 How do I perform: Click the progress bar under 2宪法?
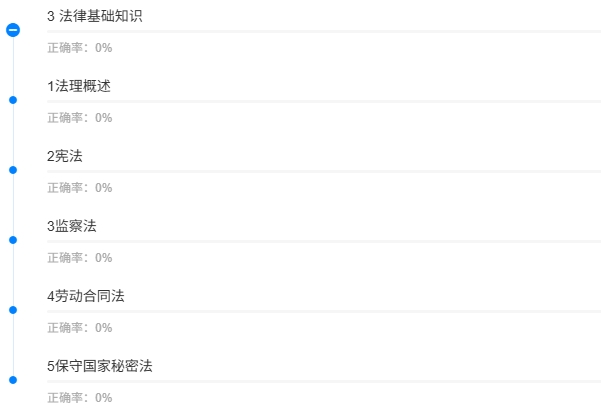[x=324, y=171]
